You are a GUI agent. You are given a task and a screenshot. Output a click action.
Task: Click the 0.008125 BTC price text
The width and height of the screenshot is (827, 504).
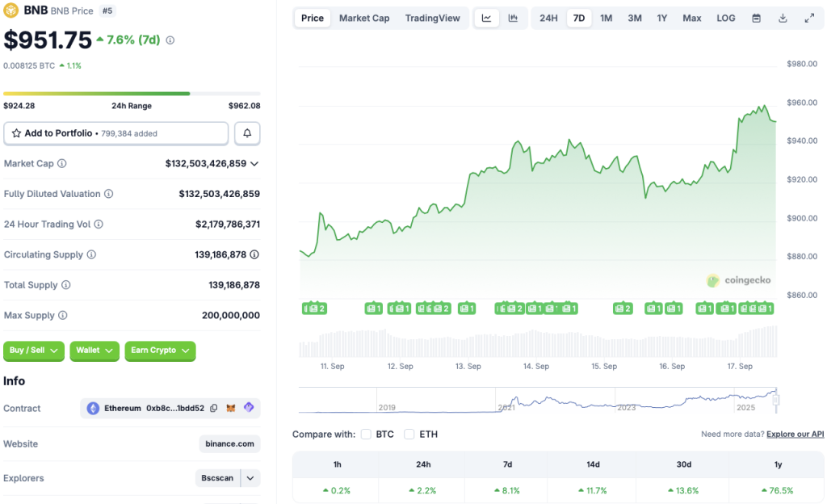tap(29, 66)
